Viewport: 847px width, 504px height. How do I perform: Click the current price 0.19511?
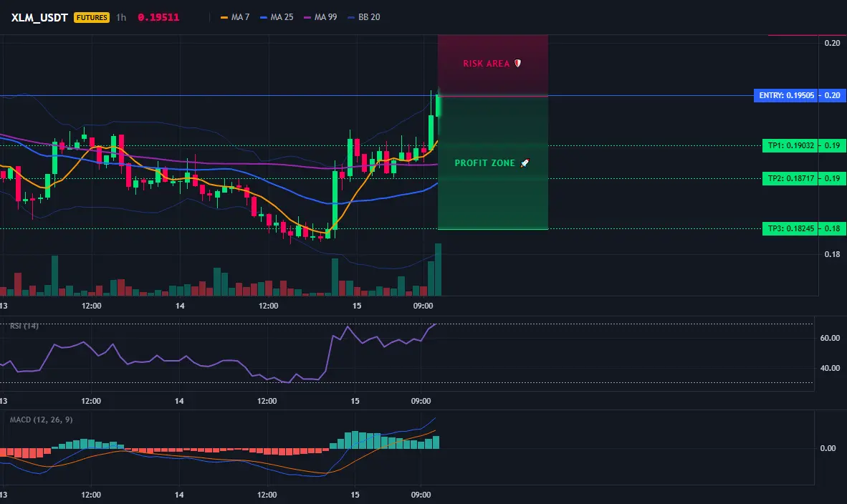point(158,17)
